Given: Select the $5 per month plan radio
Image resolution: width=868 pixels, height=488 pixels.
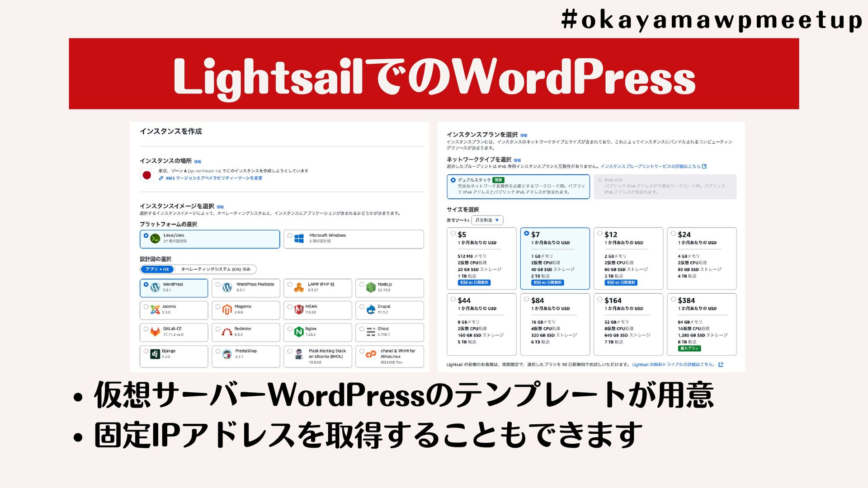Looking at the screenshot, I should pyautogui.click(x=453, y=234).
